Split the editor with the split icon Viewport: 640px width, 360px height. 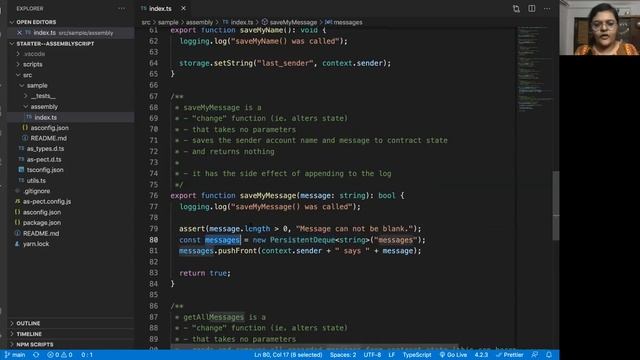pyautogui.click(x=532, y=9)
